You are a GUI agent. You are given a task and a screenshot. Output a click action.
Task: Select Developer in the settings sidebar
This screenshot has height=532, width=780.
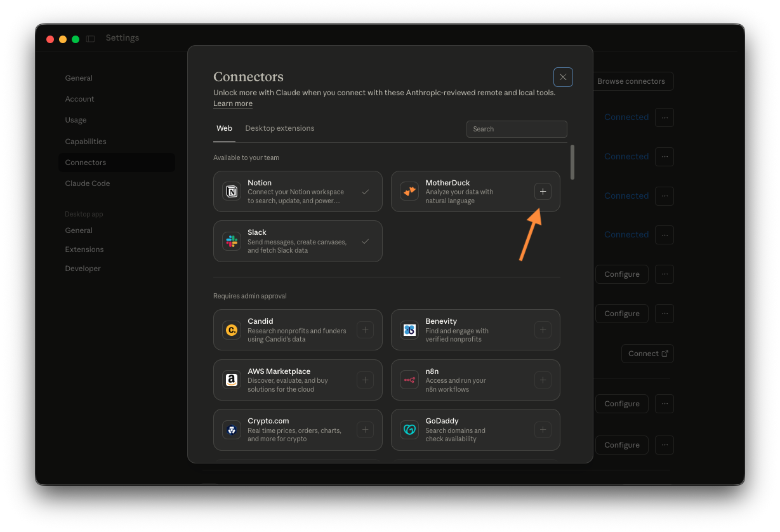(x=83, y=268)
